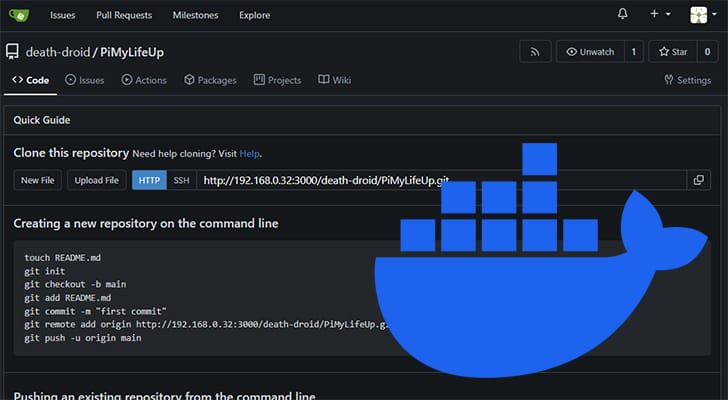Click the Quick Guide header
The height and width of the screenshot is (400, 728).
pyautogui.click(x=42, y=120)
